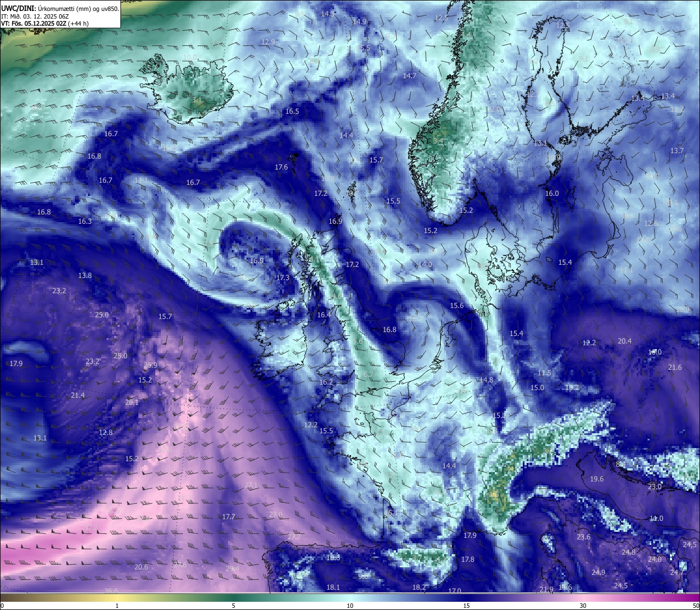Click the 24.8 value label
This screenshot has width=700, height=610.
click(x=628, y=552)
